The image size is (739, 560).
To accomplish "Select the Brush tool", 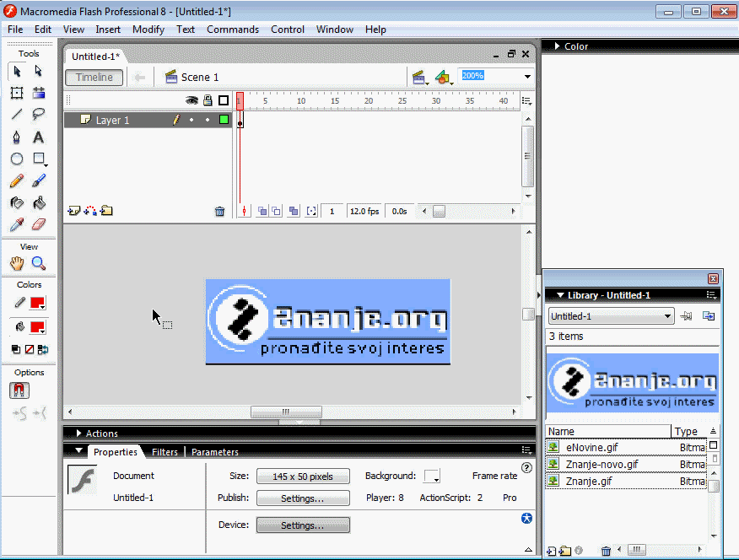I will pyautogui.click(x=39, y=180).
